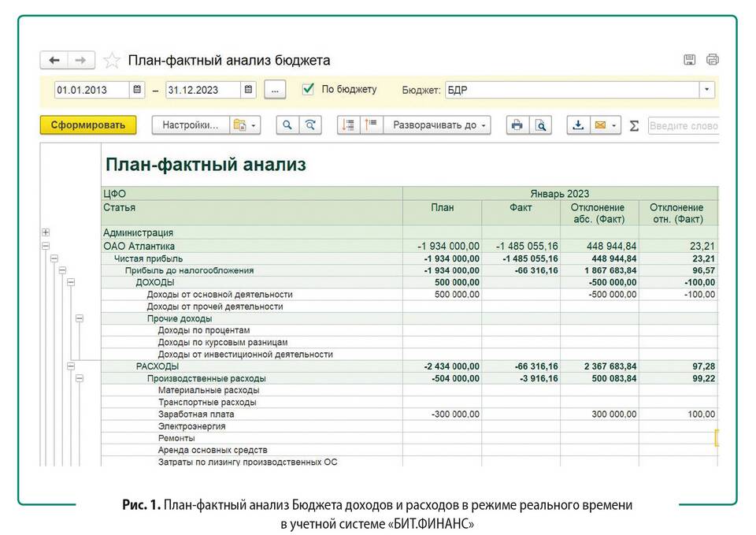756x535 pixels.
Task: Open the Бюджет dropdown list
Action: 706,90
